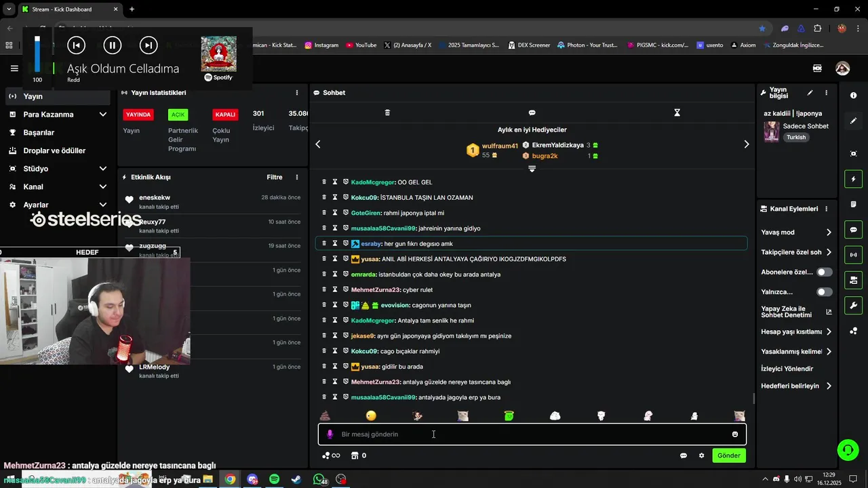Screen dimensions: 868x488
Task: Toggle the chat panel icon in right toolbar
Action: coord(853,230)
